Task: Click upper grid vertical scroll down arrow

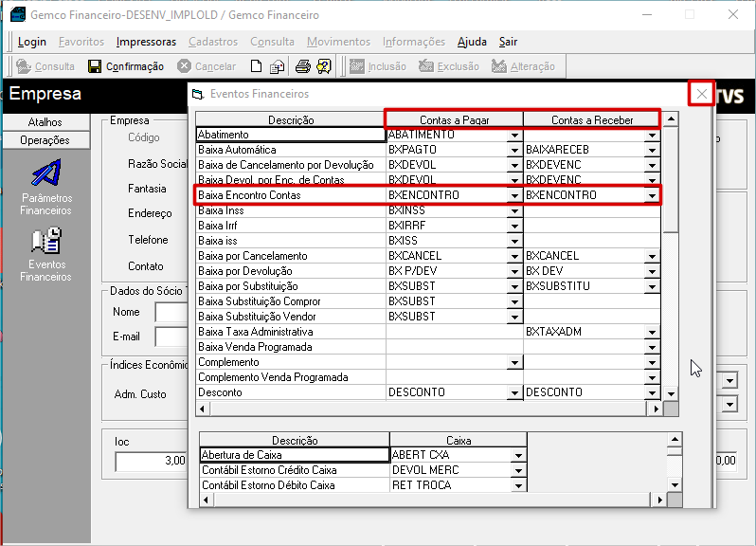Action: click(x=671, y=393)
